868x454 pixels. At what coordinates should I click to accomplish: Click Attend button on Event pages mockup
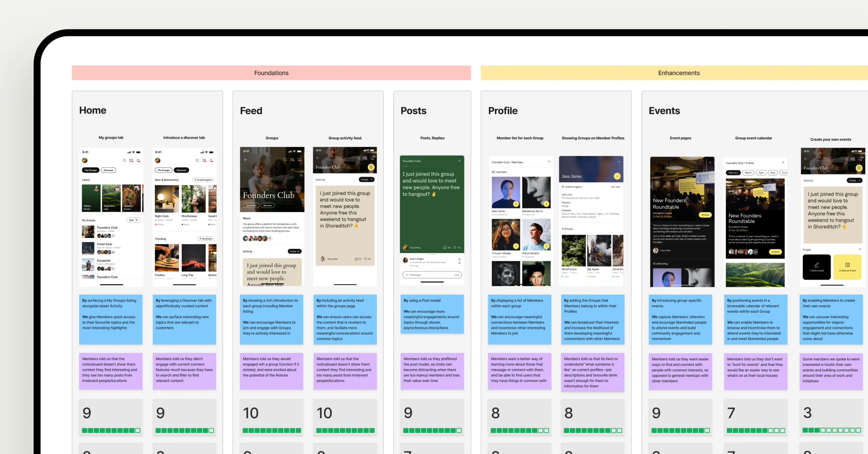click(x=705, y=215)
